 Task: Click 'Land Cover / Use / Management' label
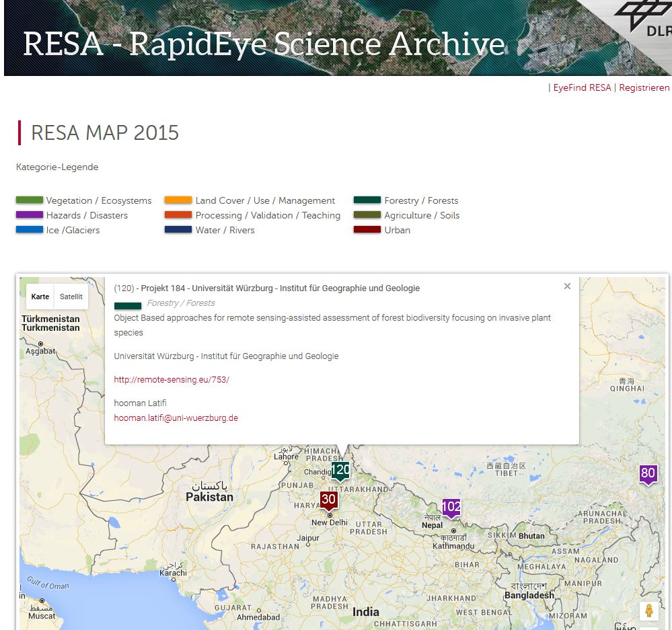[265, 200]
